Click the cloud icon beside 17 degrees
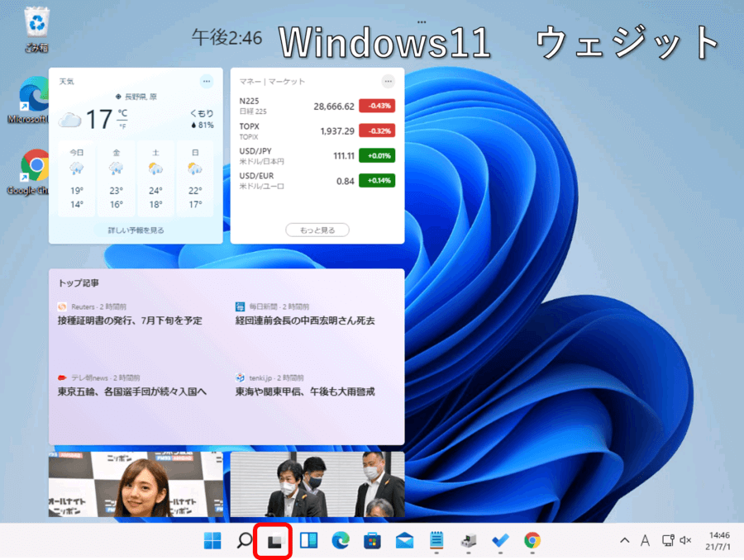Image resolution: width=744 pixels, height=560 pixels. click(x=69, y=120)
